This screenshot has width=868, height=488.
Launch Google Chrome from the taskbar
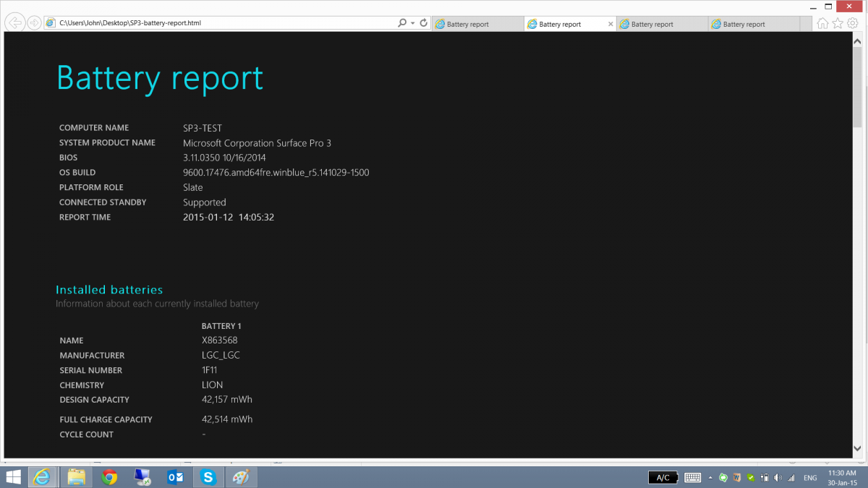(109, 477)
